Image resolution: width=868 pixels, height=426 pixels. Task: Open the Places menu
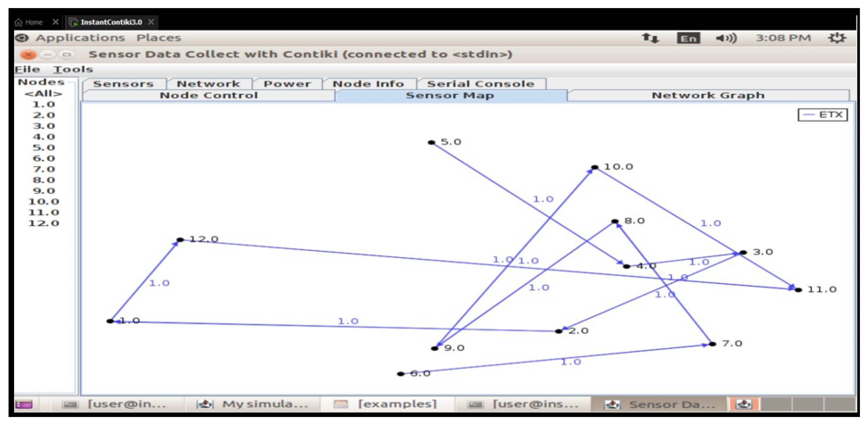(x=159, y=38)
